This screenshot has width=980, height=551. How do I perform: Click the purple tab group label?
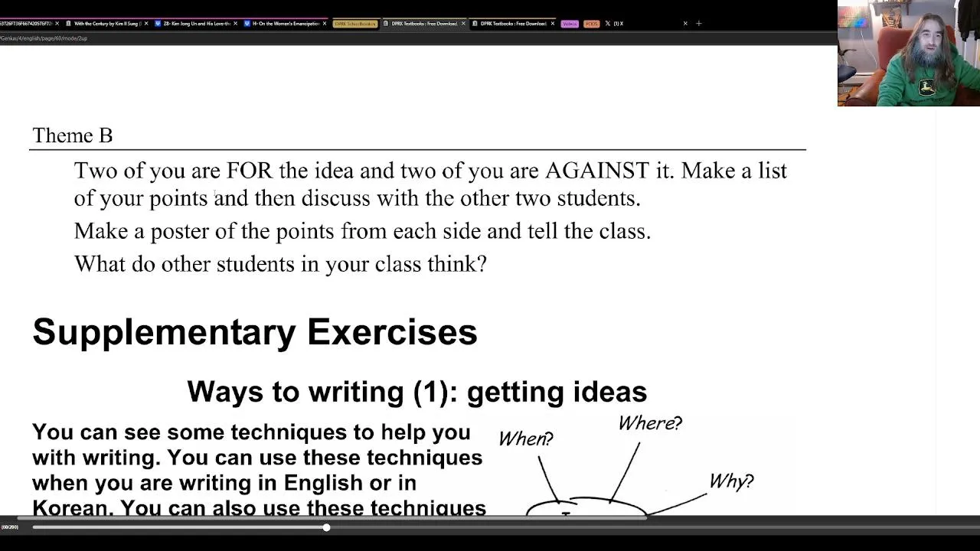(570, 24)
